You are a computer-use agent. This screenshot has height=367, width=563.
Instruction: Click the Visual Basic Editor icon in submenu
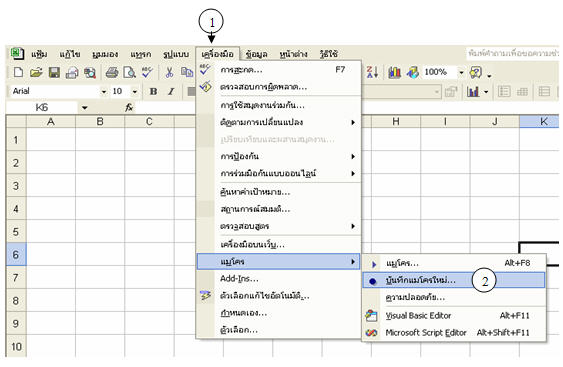coord(371,316)
